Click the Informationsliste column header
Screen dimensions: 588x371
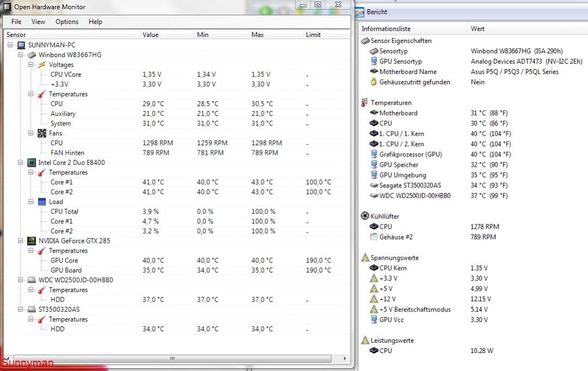point(413,29)
